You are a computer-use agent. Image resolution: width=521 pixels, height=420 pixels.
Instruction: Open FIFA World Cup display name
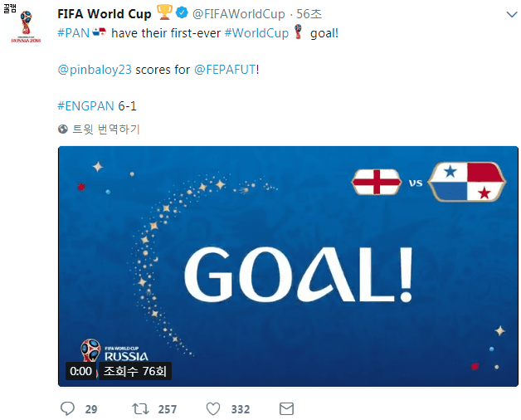[x=105, y=14]
